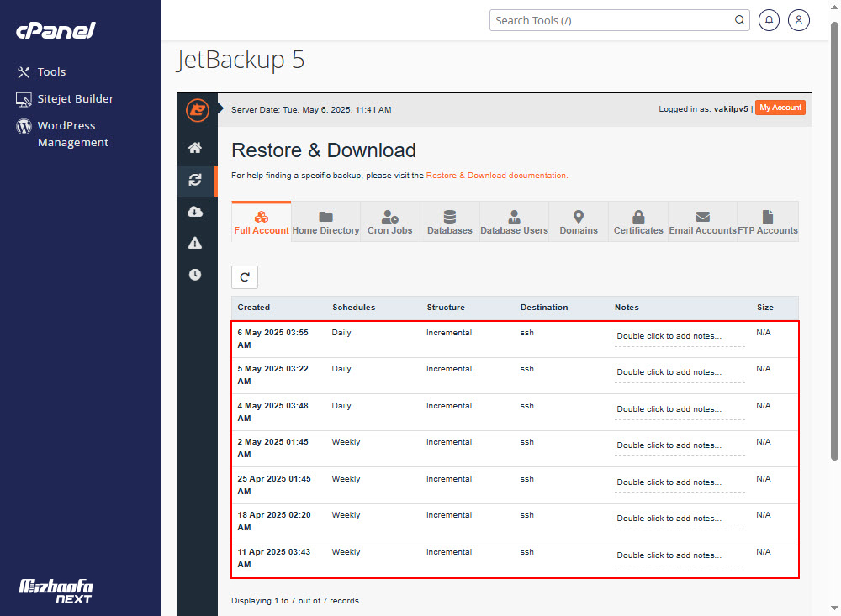Click the Notes column header

tap(627, 308)
